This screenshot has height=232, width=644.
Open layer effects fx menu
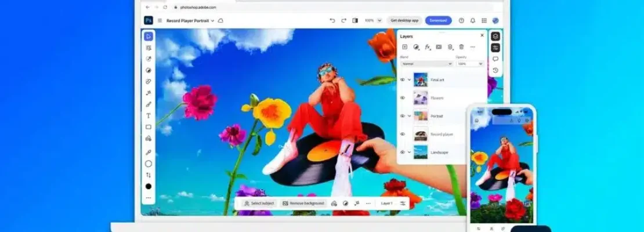428,47
